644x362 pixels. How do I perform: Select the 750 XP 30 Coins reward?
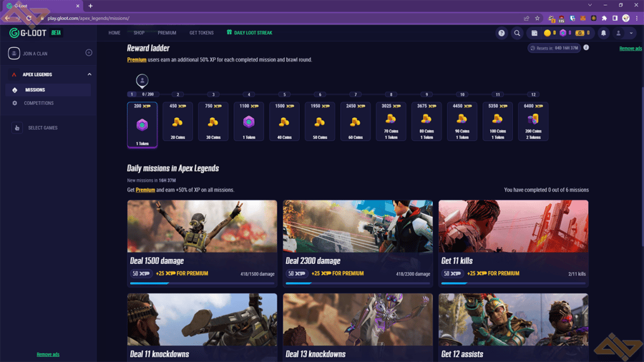click(213, 121)
